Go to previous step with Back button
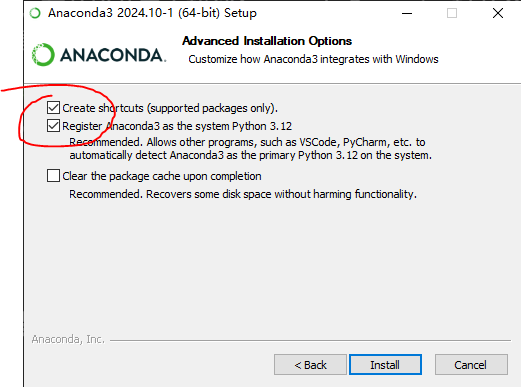This screenshot has width=521, height=387. (x=310, y=365)
